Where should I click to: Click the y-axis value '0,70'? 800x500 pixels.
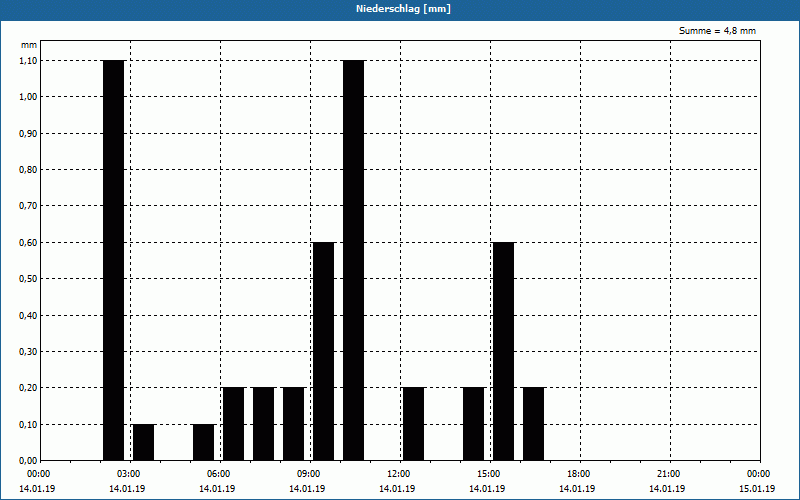(x=29, y=206)
